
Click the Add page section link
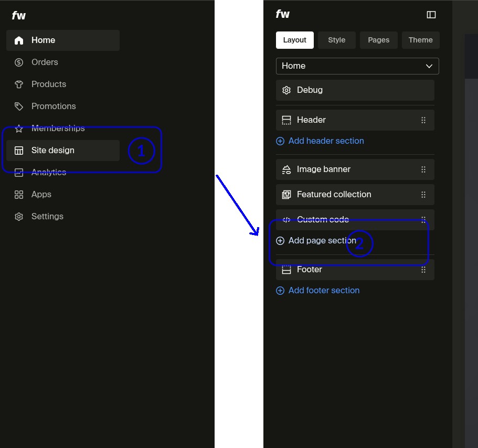(x=322, y=240)
